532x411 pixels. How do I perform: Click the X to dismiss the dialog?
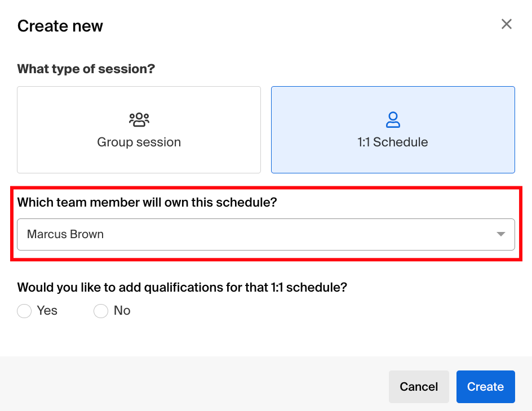[x=506, y=24]
